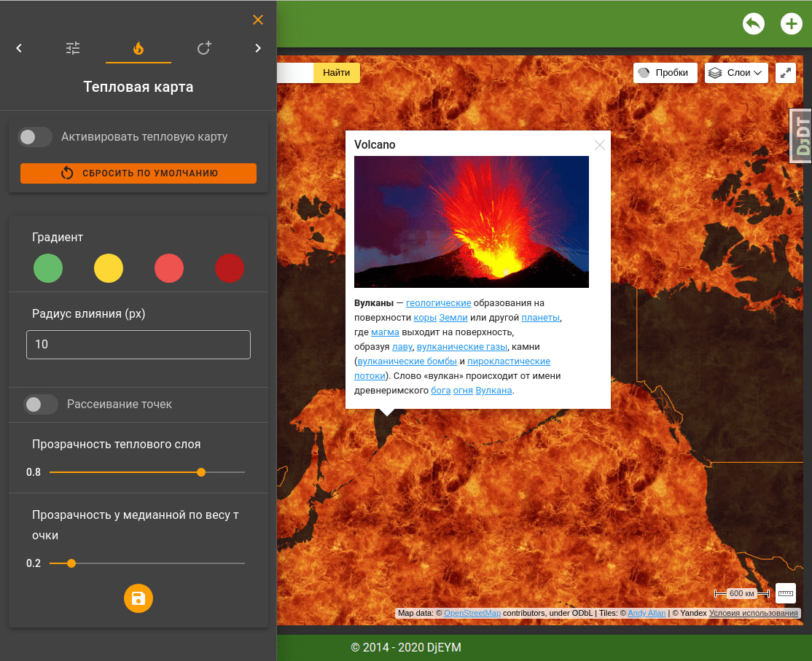Viewport: 812px width, 661px height.
Task: Select the ruler measurement icon near the scale
Action: (x=785, y=593)
